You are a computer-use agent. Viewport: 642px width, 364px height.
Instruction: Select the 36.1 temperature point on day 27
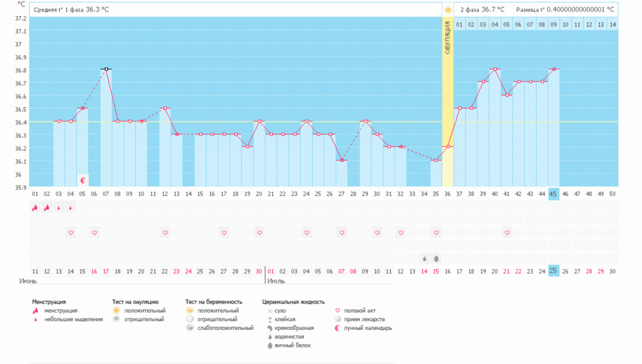tap(342, 160)
